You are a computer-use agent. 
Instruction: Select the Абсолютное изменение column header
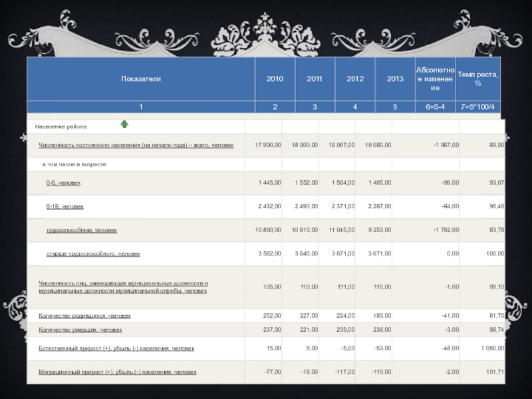435,79
